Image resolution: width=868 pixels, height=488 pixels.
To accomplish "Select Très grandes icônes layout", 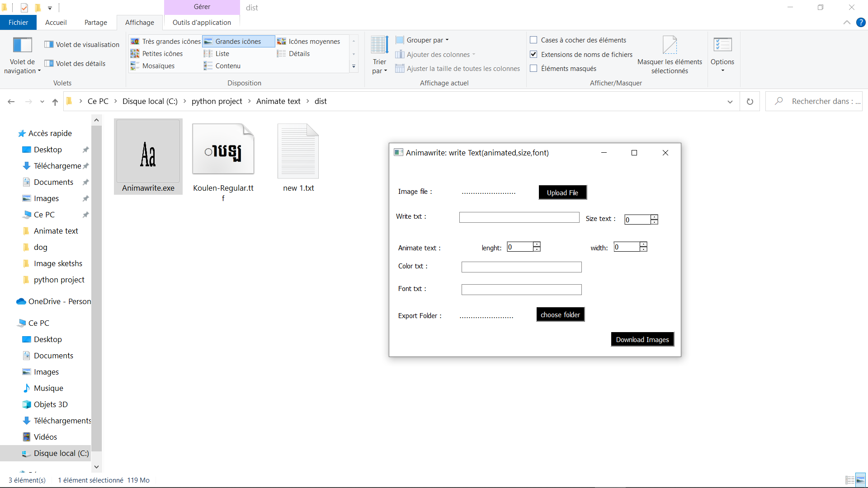I will coord(165,41).
